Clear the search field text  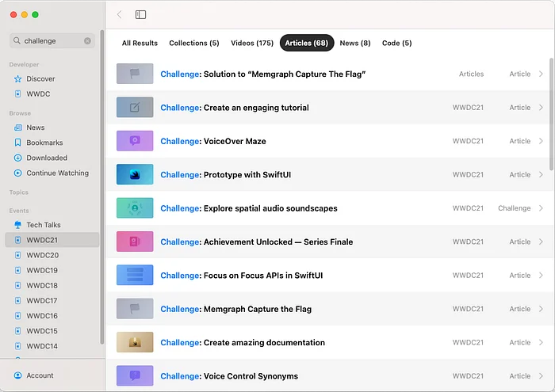(87, 40)
